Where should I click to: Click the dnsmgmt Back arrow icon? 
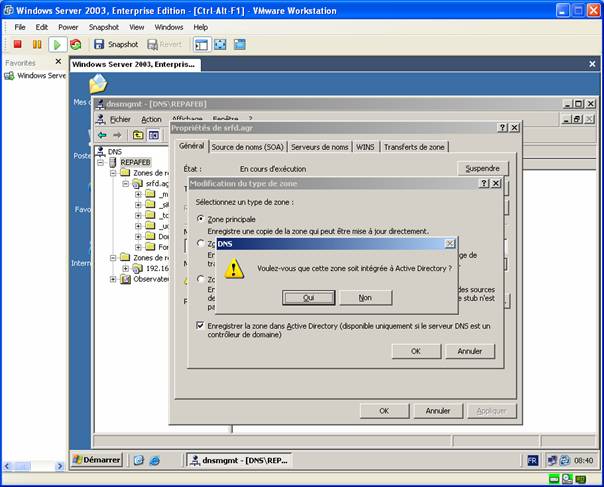tap(102, 135)
